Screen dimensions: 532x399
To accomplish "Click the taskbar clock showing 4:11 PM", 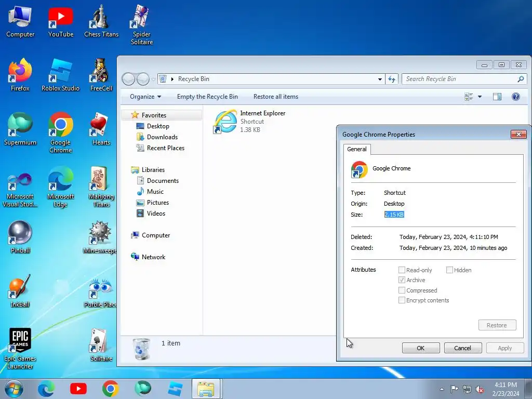I will click(506, 389).
